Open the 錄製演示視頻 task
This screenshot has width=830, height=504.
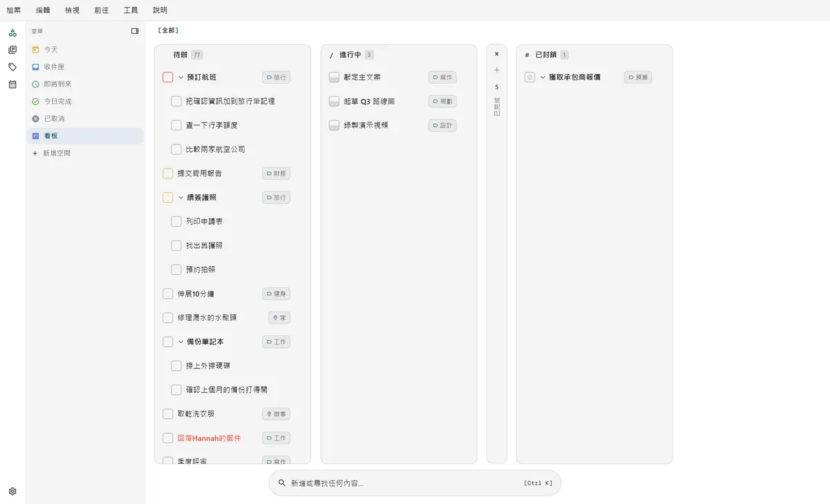click(x=366, y=126)
